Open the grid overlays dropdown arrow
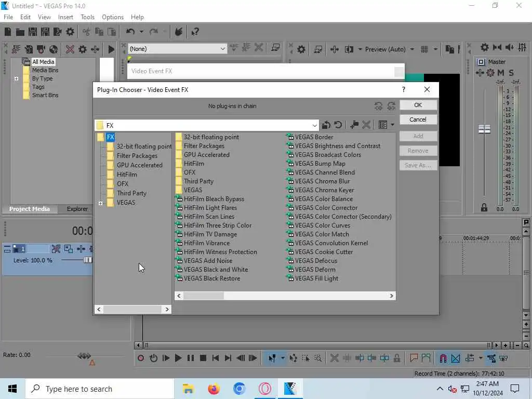This screenshot has height=399, width=532. pyautogui.click(x=435, y=49)
